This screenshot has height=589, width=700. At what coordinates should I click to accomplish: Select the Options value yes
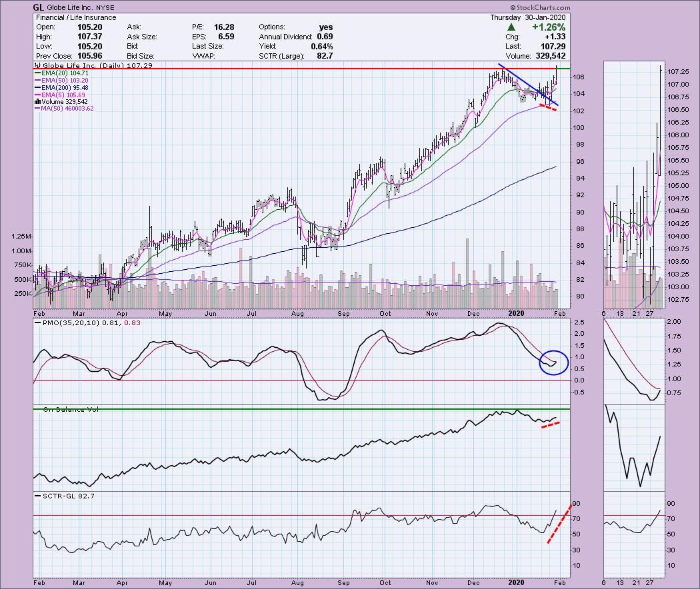[x=326, y=27]
